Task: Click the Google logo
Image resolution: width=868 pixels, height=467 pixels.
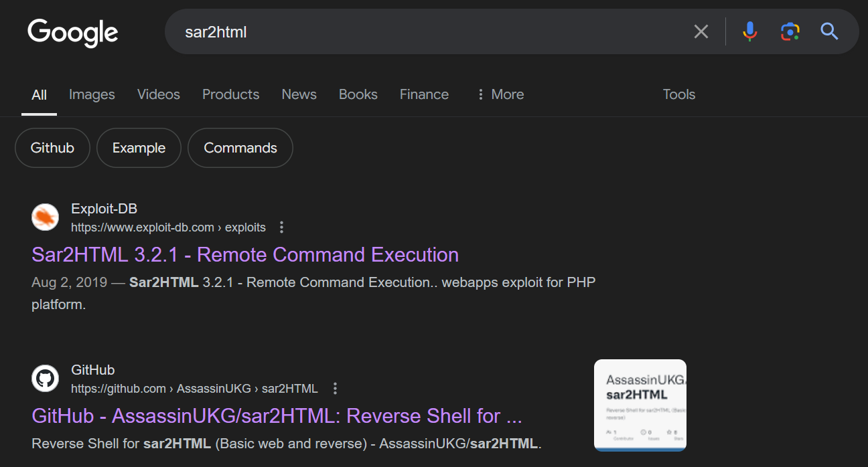Action: pyautogui.click(x=72, y=33)
